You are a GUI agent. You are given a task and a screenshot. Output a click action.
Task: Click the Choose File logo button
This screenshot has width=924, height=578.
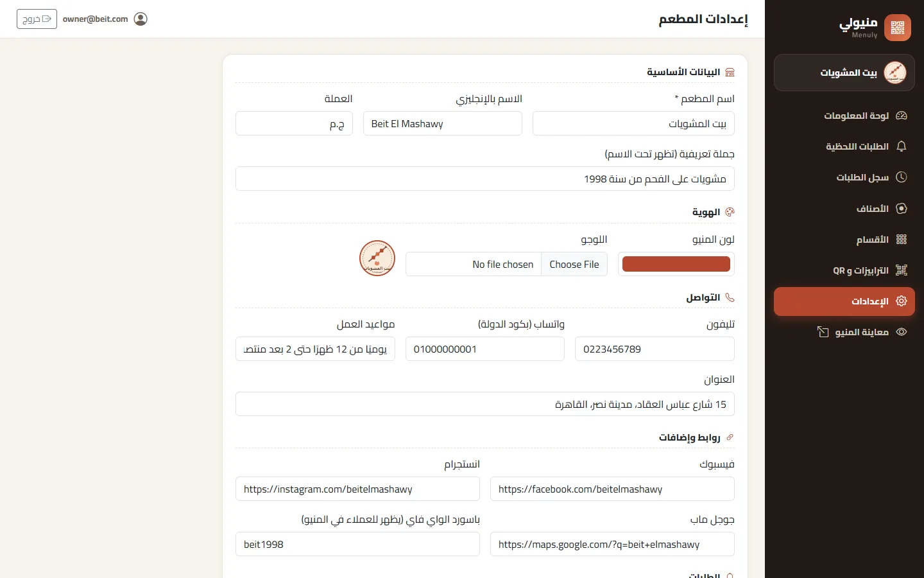(574, 265)
